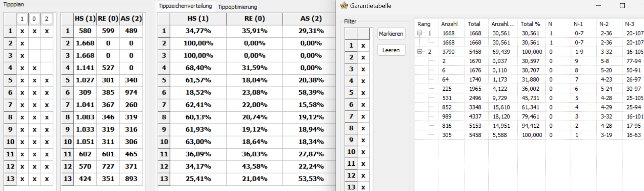Click the Garantietabelle window star icon
644x191 pixels.
(x=344, y=5)
